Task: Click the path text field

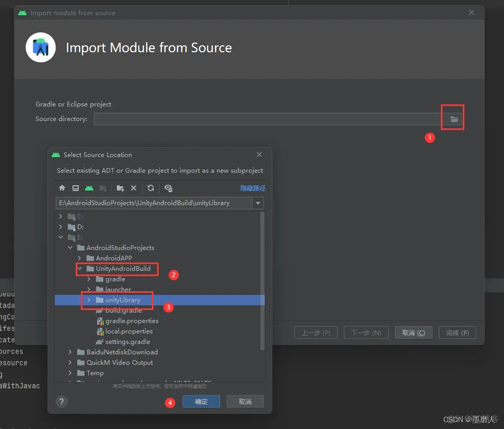Action: 154,203
